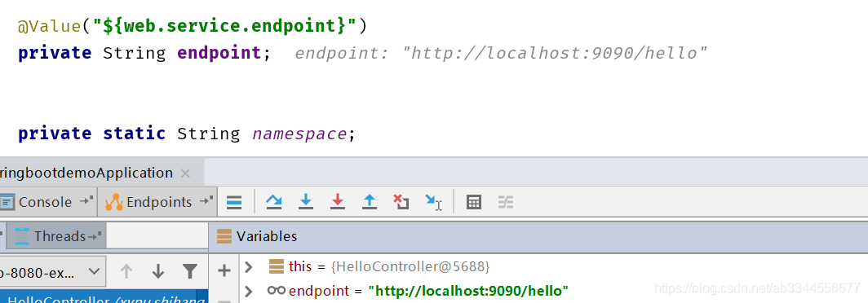
Task: Click Step Out debugger icon
Action: click(x=370, y=202)
